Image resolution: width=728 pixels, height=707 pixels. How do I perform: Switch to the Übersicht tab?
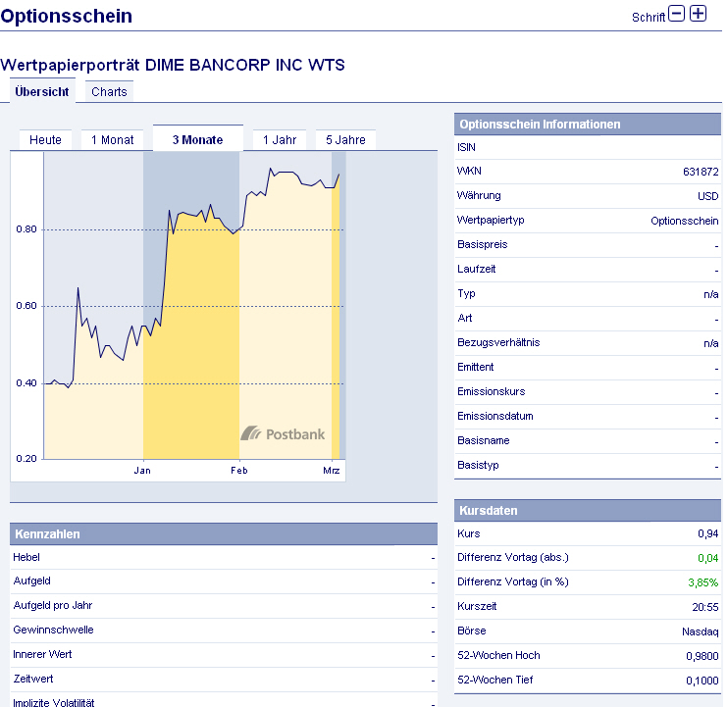42,91
